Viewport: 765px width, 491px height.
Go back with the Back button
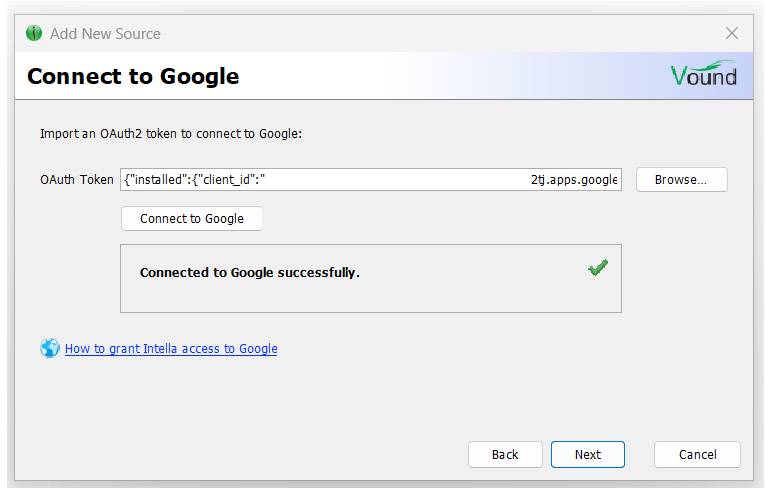coord(505,454)
